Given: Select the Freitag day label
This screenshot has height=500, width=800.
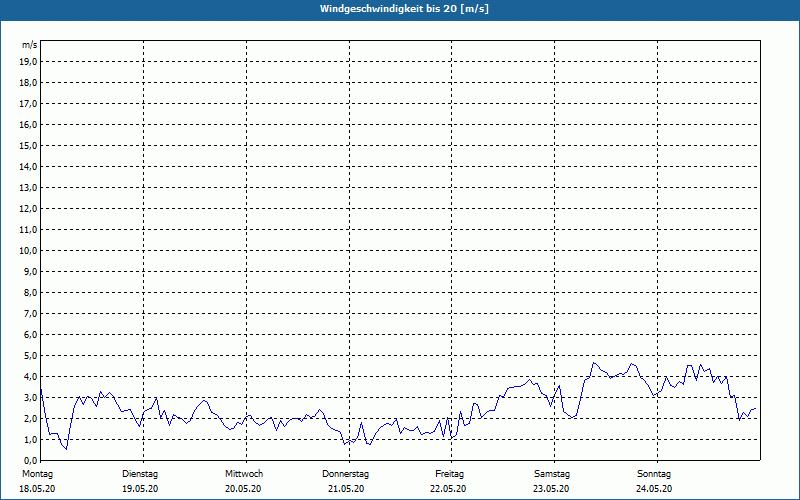Looking at the screenshot, I should point(449,473).
